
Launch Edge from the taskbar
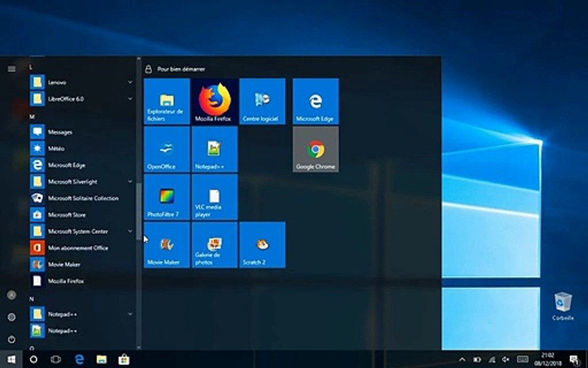(79, 359)
